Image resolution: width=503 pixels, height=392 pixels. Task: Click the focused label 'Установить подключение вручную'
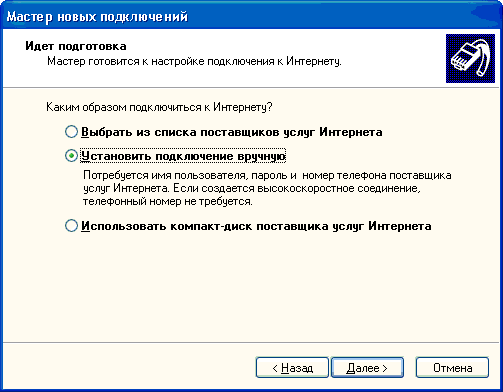183,156
